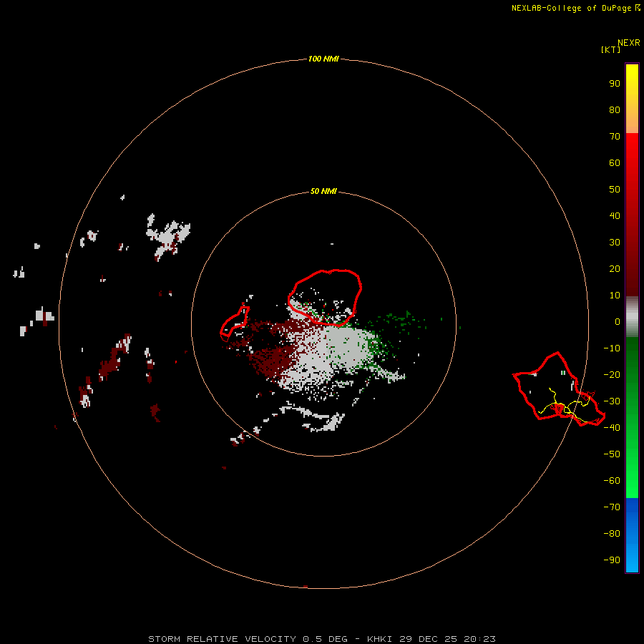Click the 50 NMI range ring label
The image size is (644, 644).
[323, 191]
